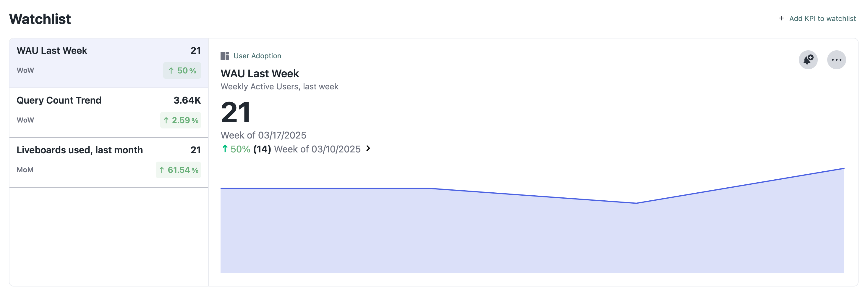Image resolution: width=868 pixels, height=293 pixels.
Task: Open the User Adoption liveboard link
Action: pos(257,56)
